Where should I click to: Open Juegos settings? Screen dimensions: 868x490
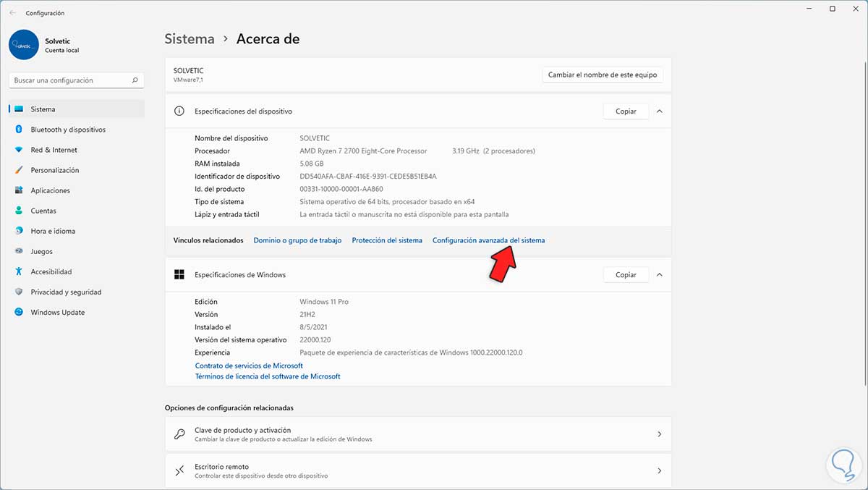click(77, 251)
